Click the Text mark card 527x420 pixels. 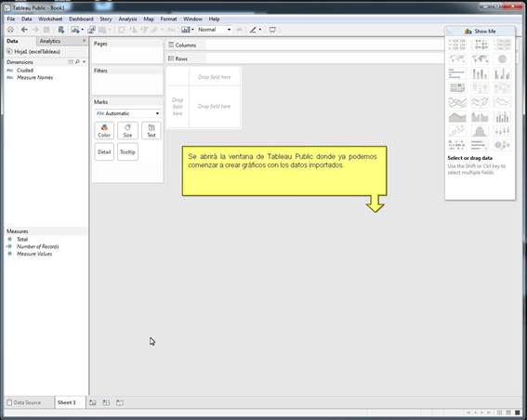[x=152, y=131]
